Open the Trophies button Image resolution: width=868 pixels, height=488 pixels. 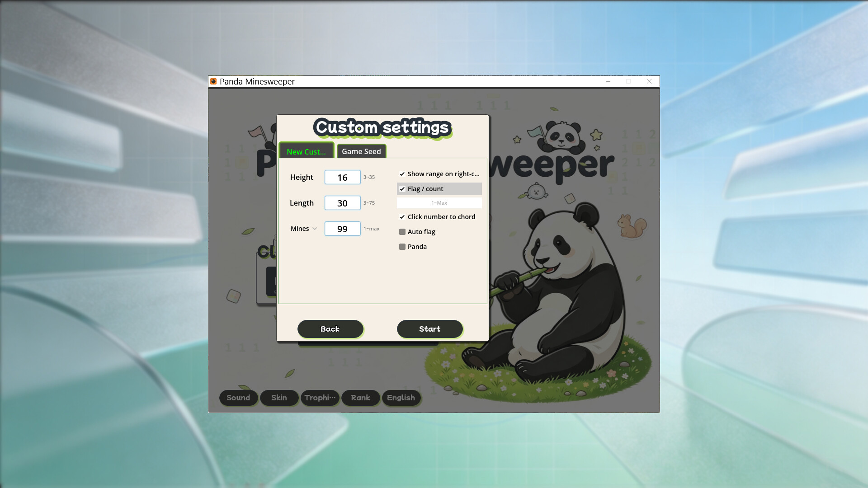coord(320,398)
